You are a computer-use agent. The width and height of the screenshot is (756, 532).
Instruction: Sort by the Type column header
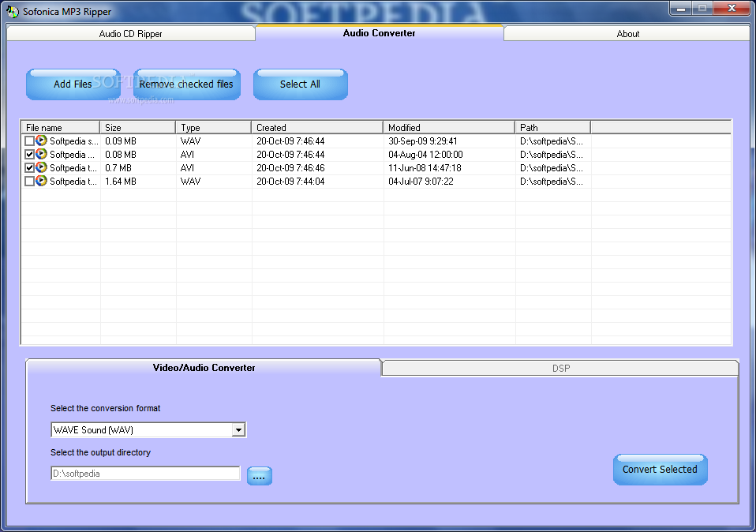pyautogui.click(x=214, y=128)
